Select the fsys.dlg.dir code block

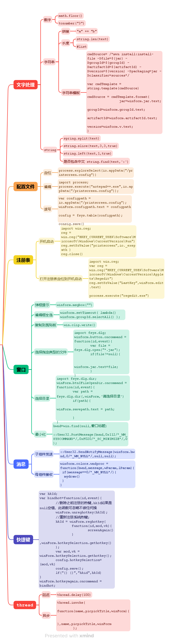93,398
